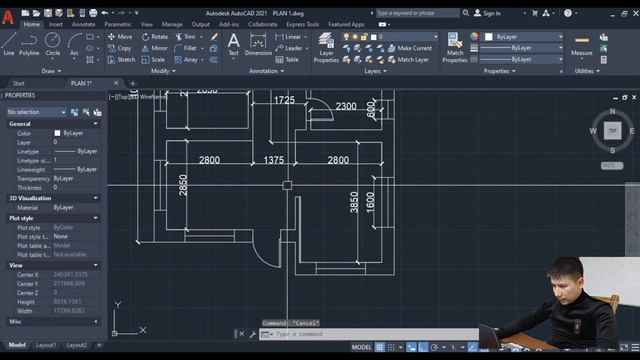Click the Hatch tool icon
The height and width of the screenshot is (360, 640).
pyautogui.click(x=90, y=60)
